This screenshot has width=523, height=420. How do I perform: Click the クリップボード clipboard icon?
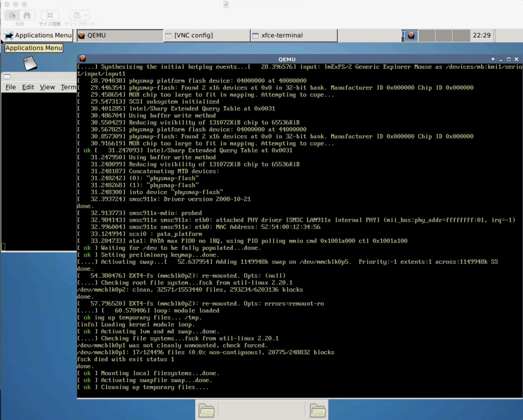[x=77, y=15]
